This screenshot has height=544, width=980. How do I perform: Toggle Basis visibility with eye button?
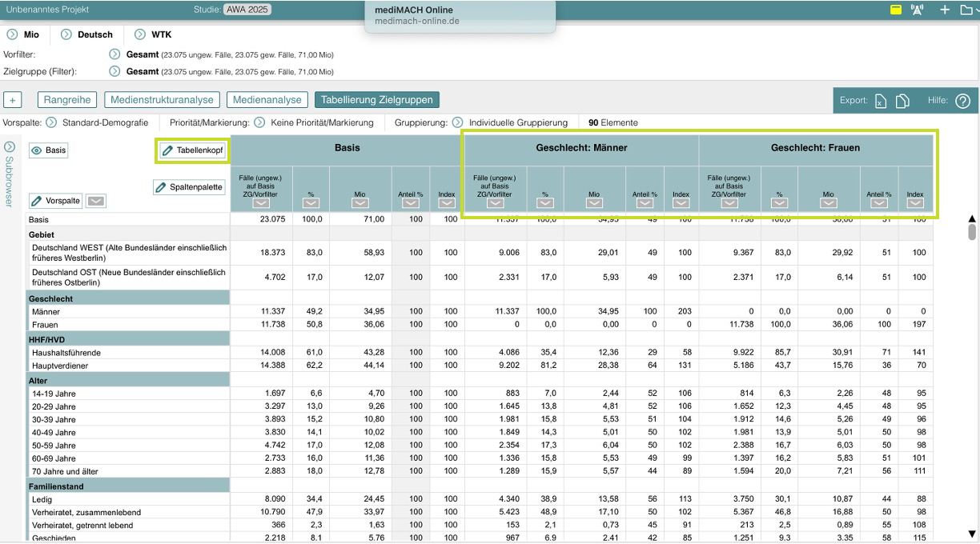coord(48,150)
